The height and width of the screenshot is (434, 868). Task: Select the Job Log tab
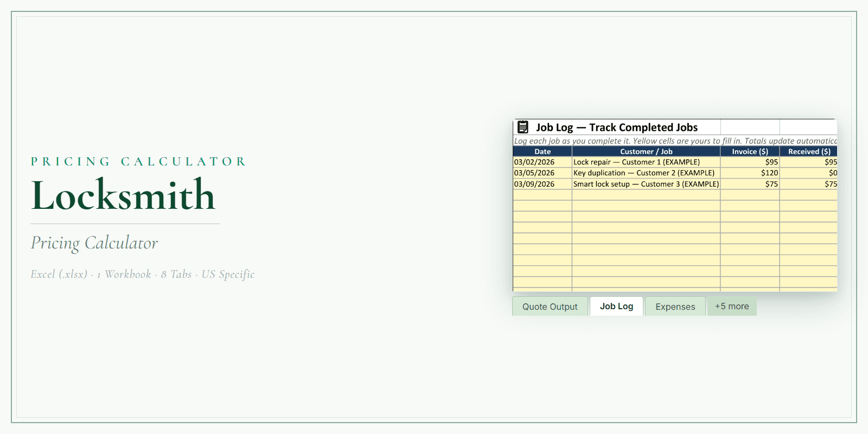point(616,306)
